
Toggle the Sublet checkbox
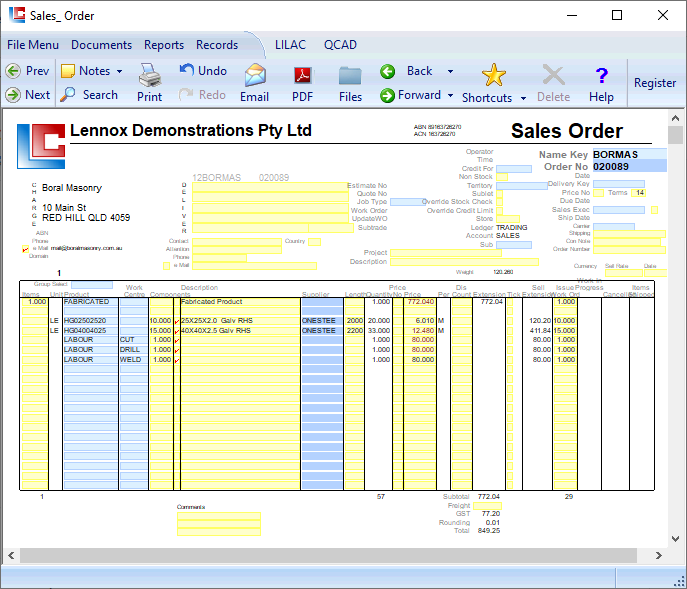click(x=499, y=194)
